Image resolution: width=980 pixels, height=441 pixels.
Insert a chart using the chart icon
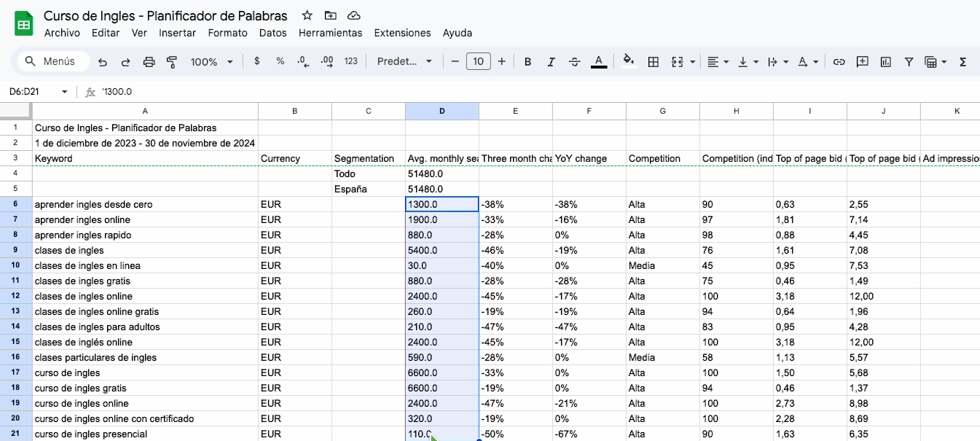point(886,62)
